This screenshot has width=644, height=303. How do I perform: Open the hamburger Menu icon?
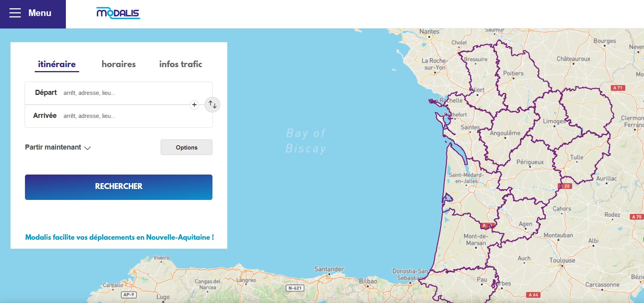15,13
